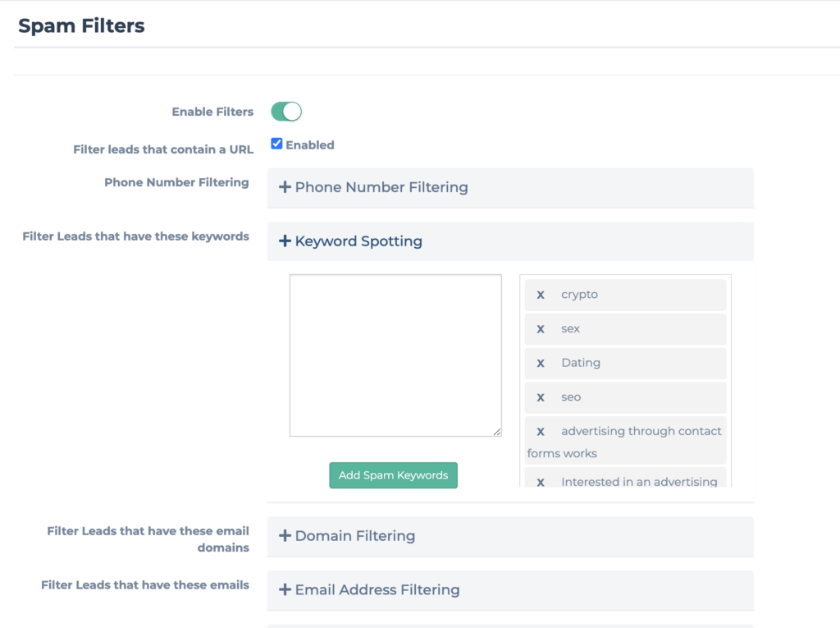Click the textarea resize handle corner
Image resolution: width=840 pixels, height=628 pixels.
(497, 432)
